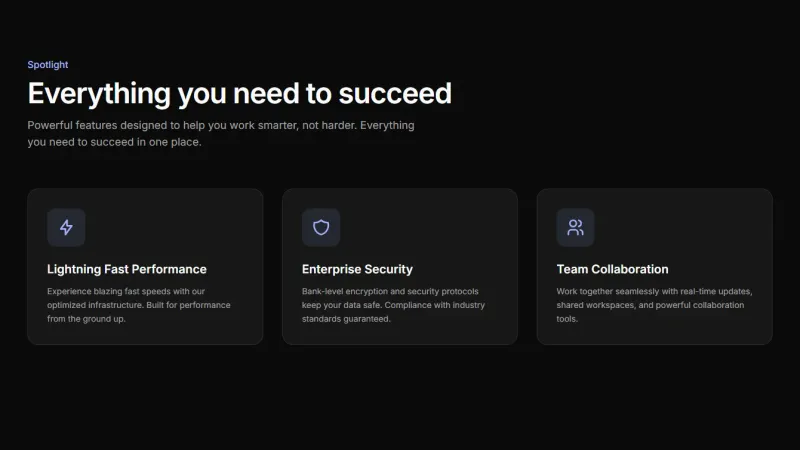The image size is (800, 450).
Task: Click the purple Spotlight section label
Action: pyautogui.click(x=48, y=65)
